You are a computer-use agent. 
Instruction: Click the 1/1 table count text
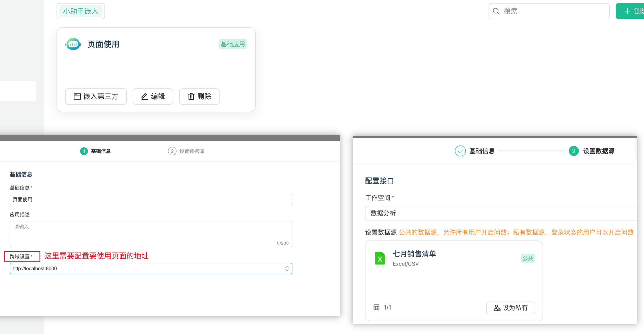(387, 307)
